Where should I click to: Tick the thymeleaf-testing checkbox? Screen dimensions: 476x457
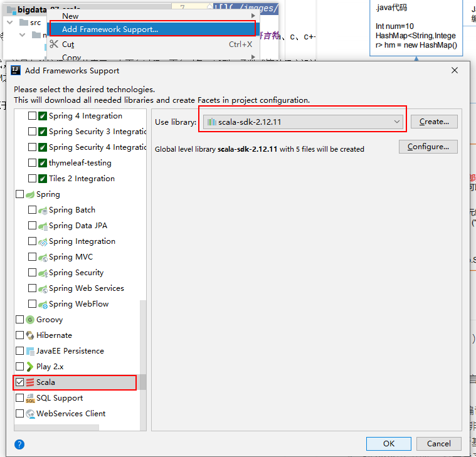[x=32, y=163]
